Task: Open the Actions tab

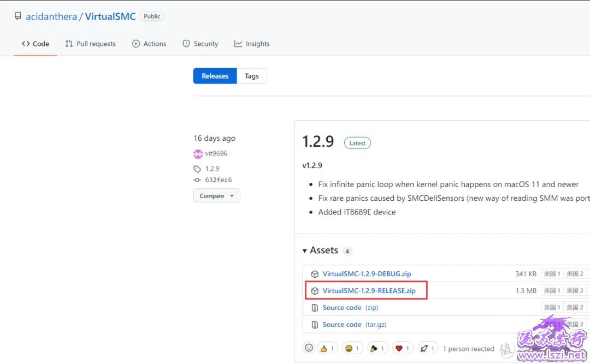Action: 149,44
